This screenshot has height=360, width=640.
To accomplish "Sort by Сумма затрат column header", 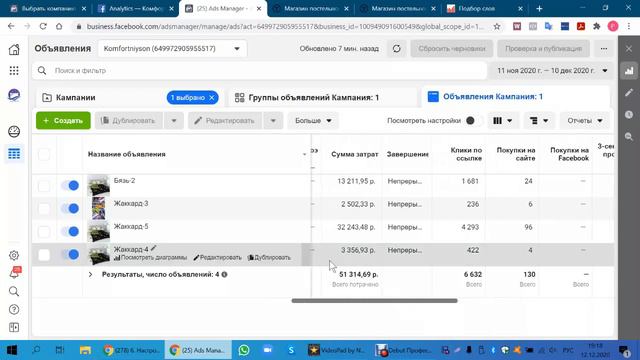I will point(354,154).
